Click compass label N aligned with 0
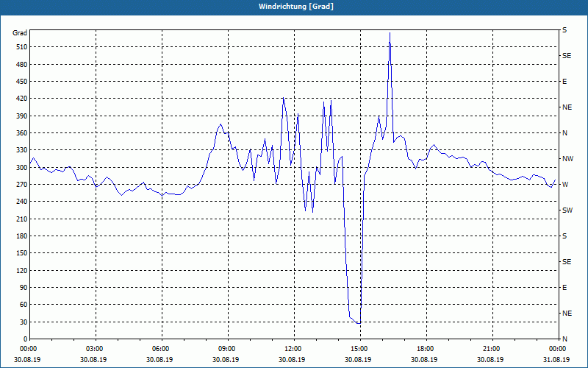Viewport: 588px width, 368px height. tap(564, 339)
